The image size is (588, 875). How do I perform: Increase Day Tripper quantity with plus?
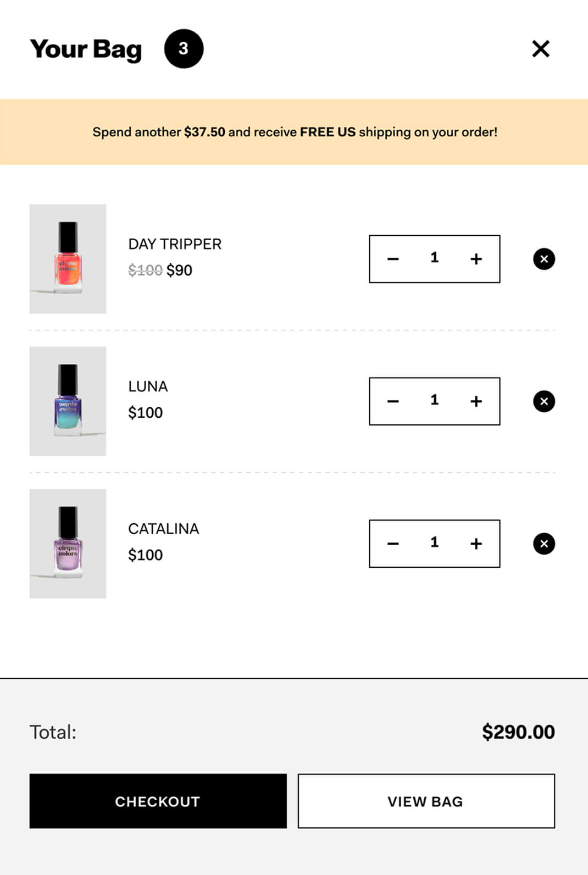(476, 259)
